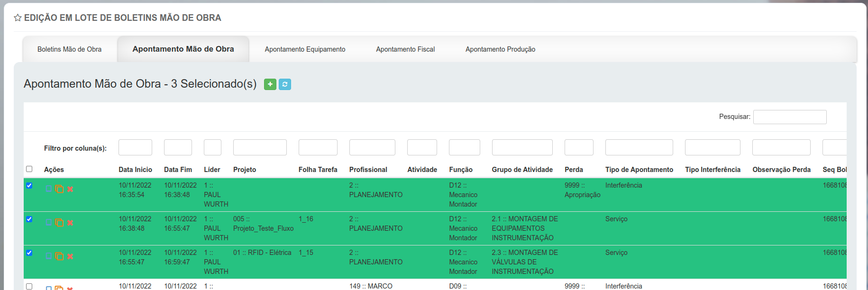The image size is (868, 290).
Task: Delete the 16:35:54 row with the red X
Action: [x=70, y=189]
